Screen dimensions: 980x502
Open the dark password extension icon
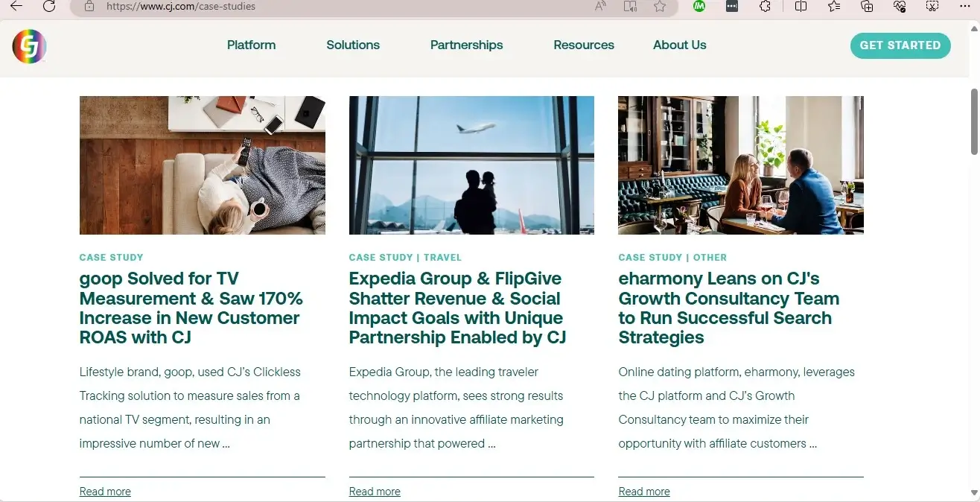(x=732, y=6)
